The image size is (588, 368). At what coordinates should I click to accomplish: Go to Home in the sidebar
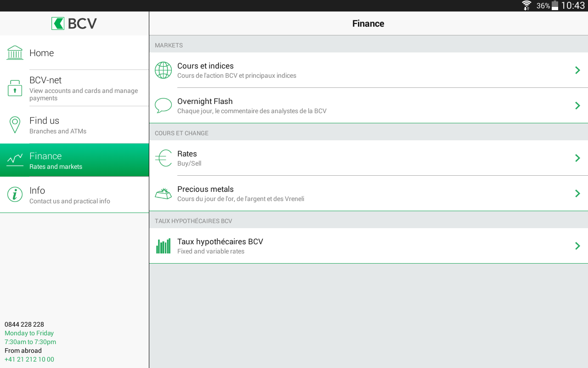74,52
